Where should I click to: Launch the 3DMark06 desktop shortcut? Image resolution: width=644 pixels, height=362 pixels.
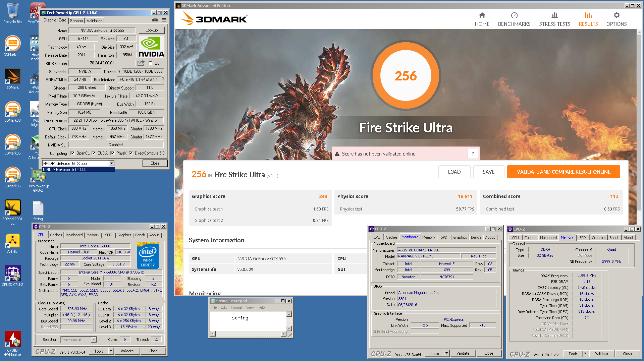coord(12,177)
